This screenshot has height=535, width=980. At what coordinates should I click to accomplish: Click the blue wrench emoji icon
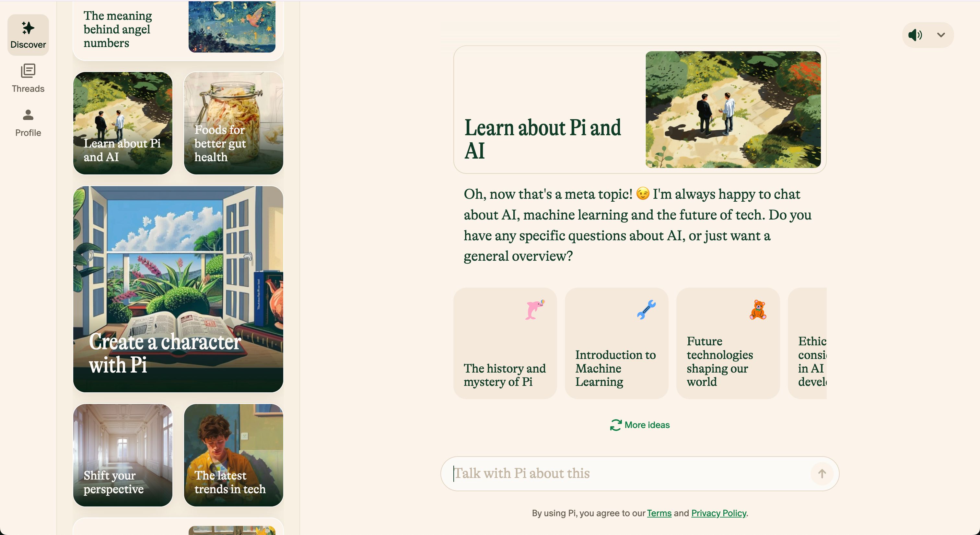coord(646,310)
